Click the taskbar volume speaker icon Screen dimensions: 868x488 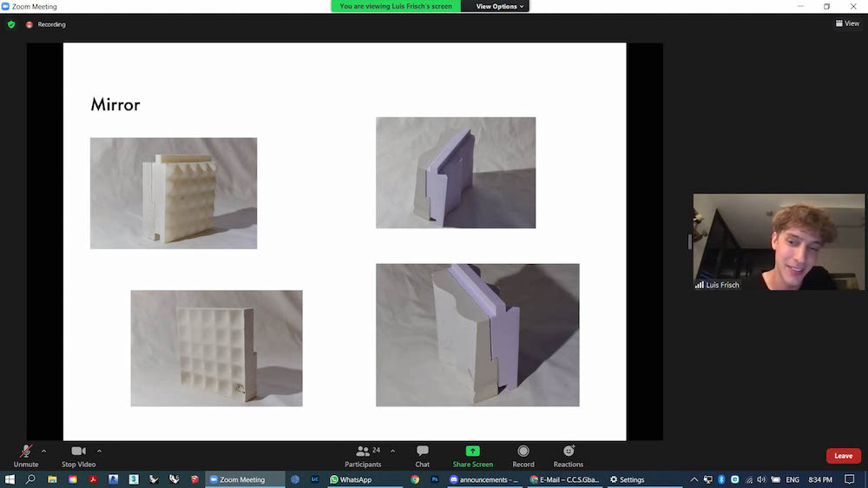coord(761,479)
